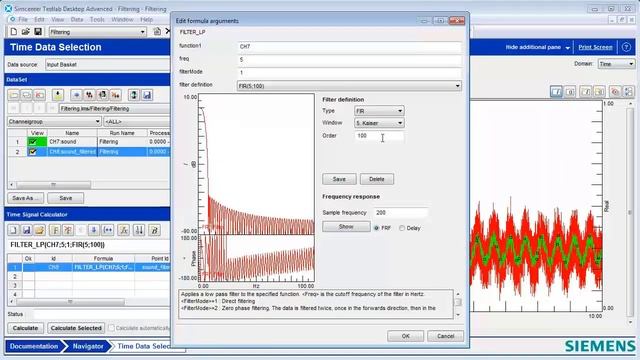Image resolution: width=640 pixels, height=360 pixels.
Task: Select the Delay radio button
Action: (x=402, y=228)
